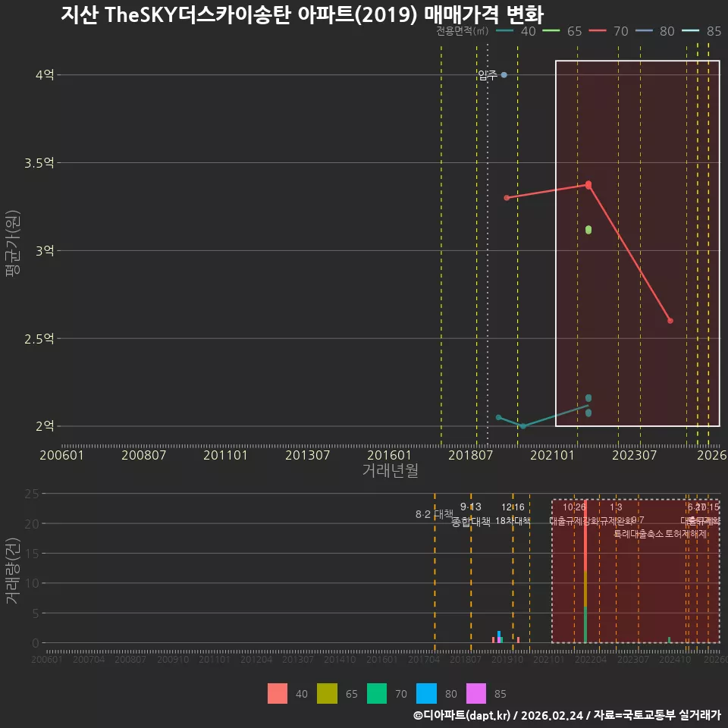This screenshot has width=728, height=728.
Task: Select the green 70 square in the bottom legend
Action: [x=377, y=694]
